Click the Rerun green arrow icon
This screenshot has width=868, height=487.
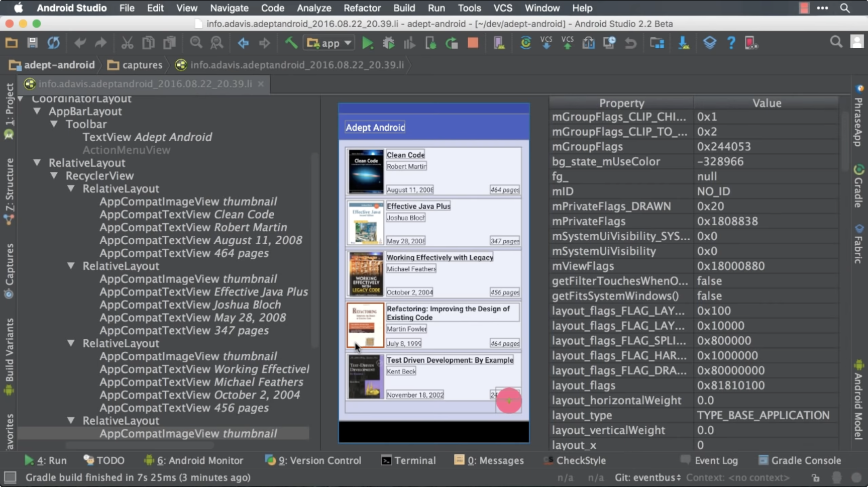pos(452,43)
